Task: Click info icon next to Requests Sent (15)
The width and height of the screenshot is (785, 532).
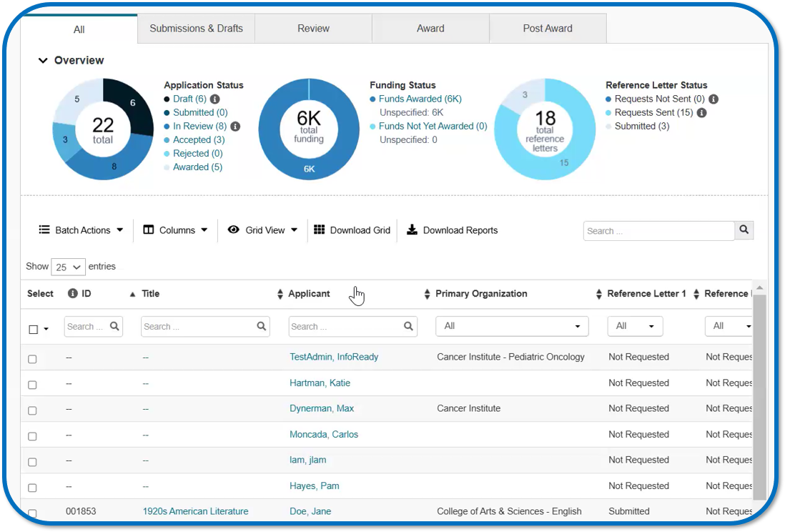Action: click(701, 113)
